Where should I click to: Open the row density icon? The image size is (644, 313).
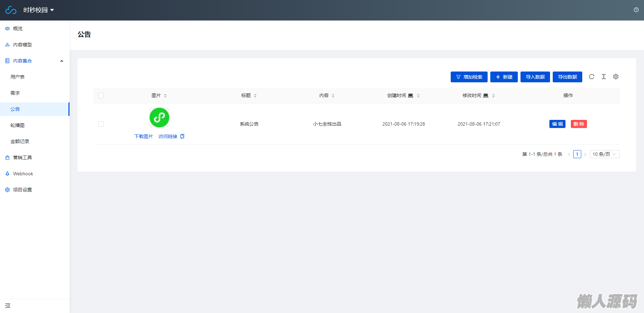pyautogui.click(x=604, y=77)
